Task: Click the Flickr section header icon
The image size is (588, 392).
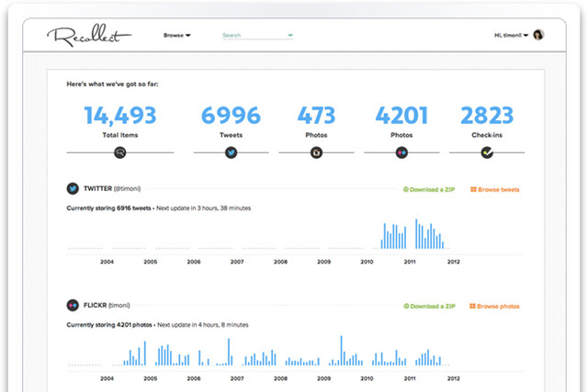Action: pyautogui.click(x=73, y=306)
